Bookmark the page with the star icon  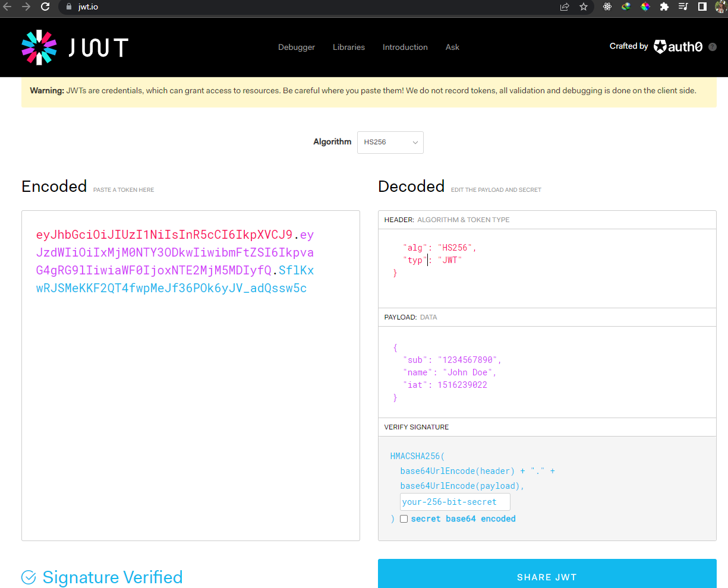pos(583,8)
